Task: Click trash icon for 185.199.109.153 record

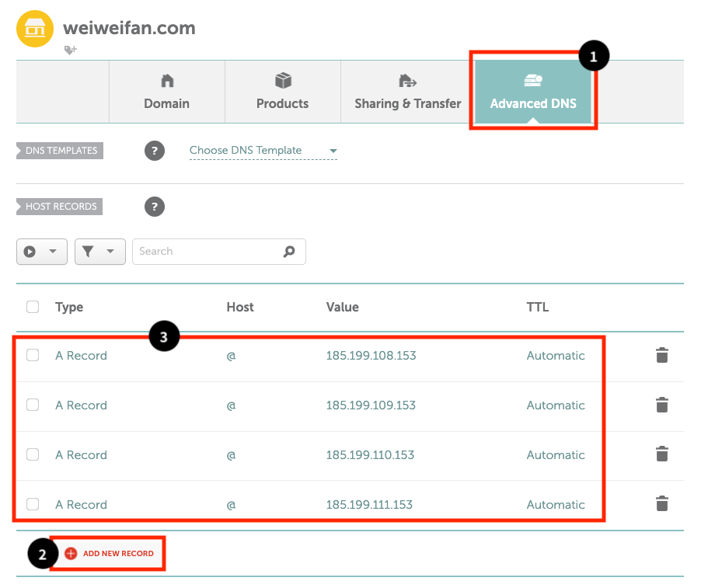Action: [x=661, y=405]
